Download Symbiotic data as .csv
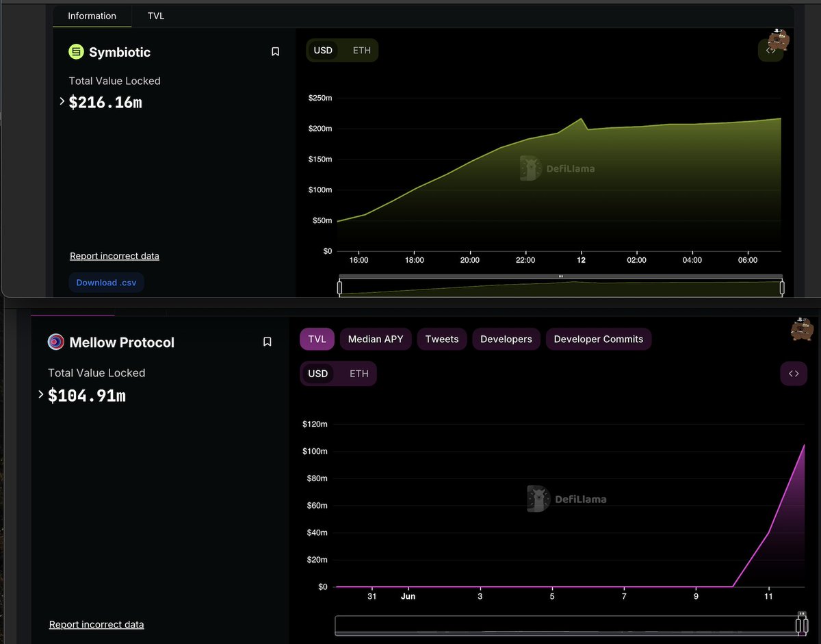 pos(106,283)
